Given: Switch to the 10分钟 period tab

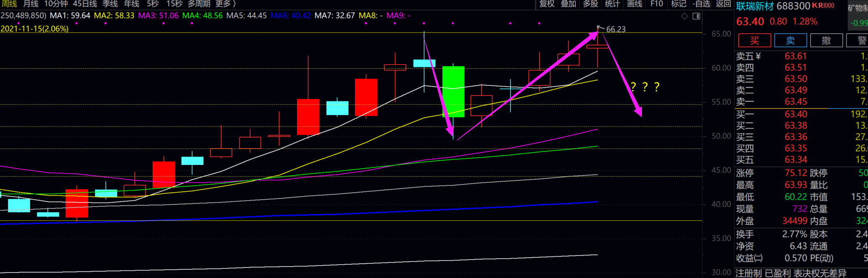Looking at the screenshot, I should (56, 4).
